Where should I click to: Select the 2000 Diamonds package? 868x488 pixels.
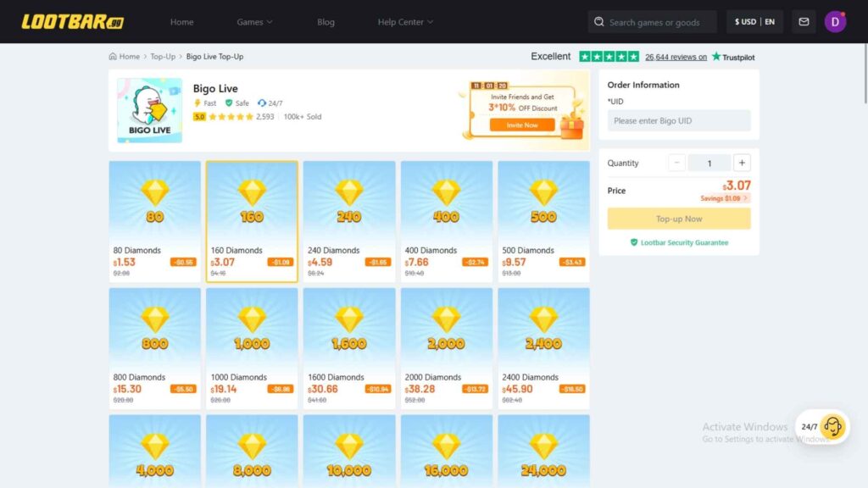pyautogui.click(x=446, y=348)
